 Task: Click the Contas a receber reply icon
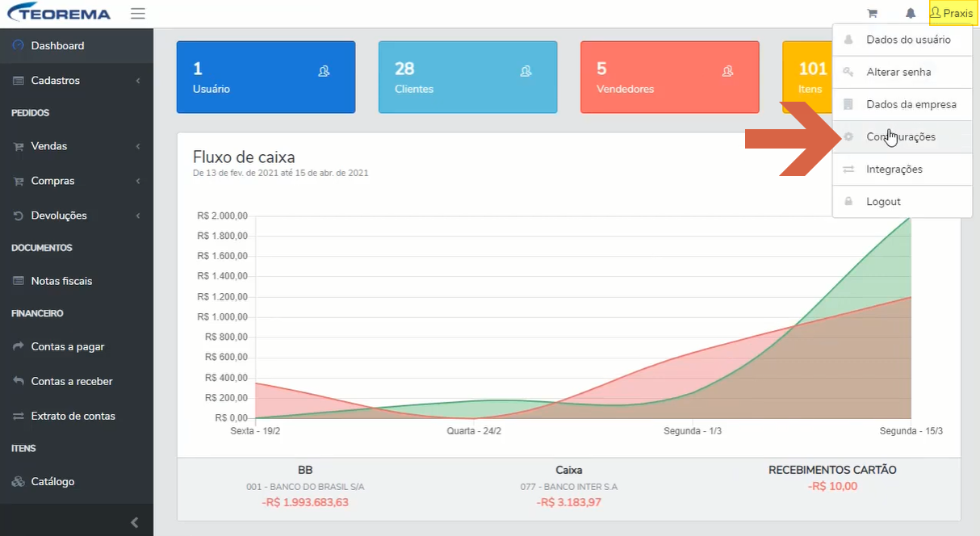[18, 381]
